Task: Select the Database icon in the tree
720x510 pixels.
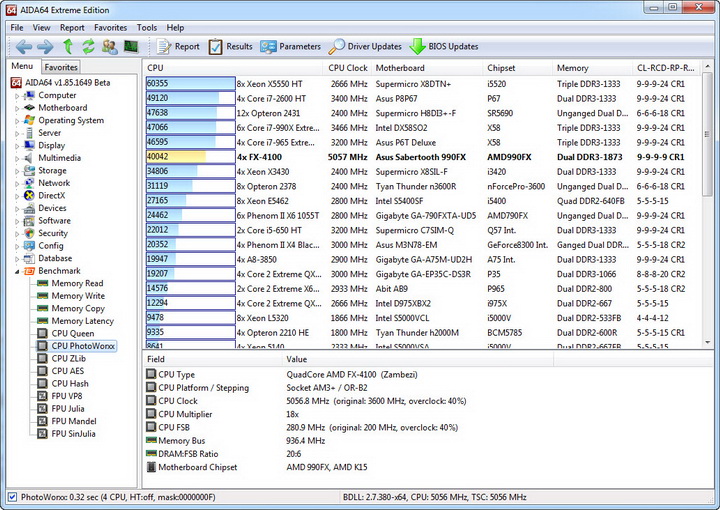Action: (29, 258)
